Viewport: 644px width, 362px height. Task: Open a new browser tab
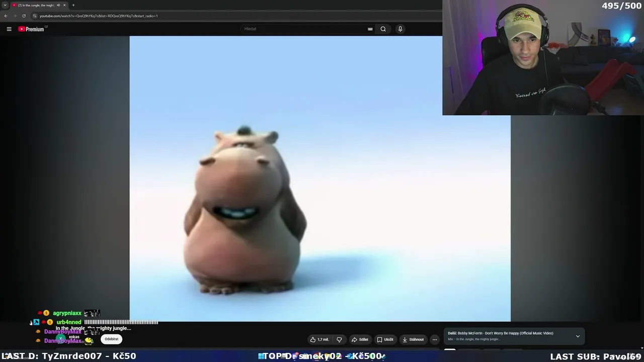coord(73,5)
